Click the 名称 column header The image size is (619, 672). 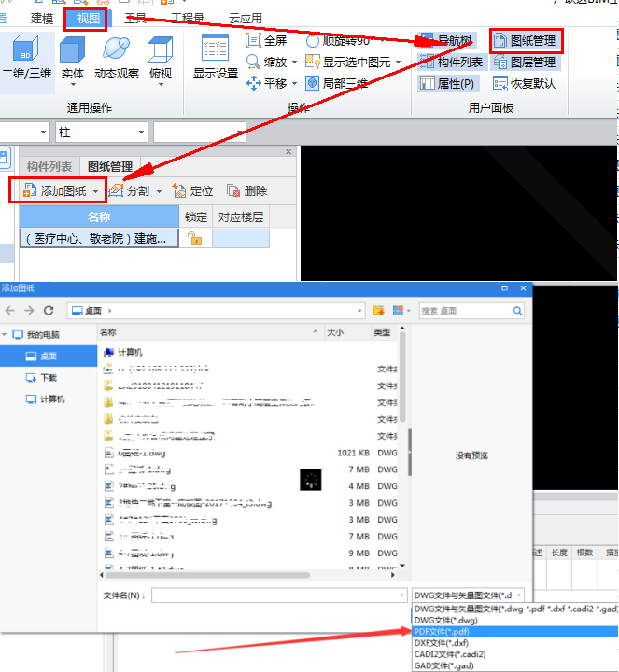[99, 217]
